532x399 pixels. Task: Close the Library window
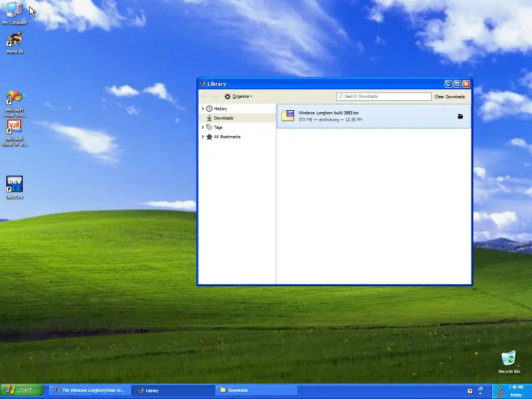click(466, 84)
